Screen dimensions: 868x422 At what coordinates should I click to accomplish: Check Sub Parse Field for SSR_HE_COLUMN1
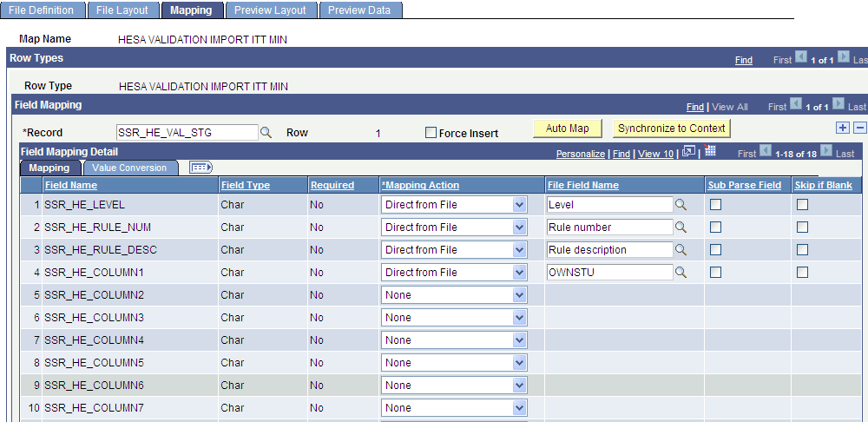[716, 273]
